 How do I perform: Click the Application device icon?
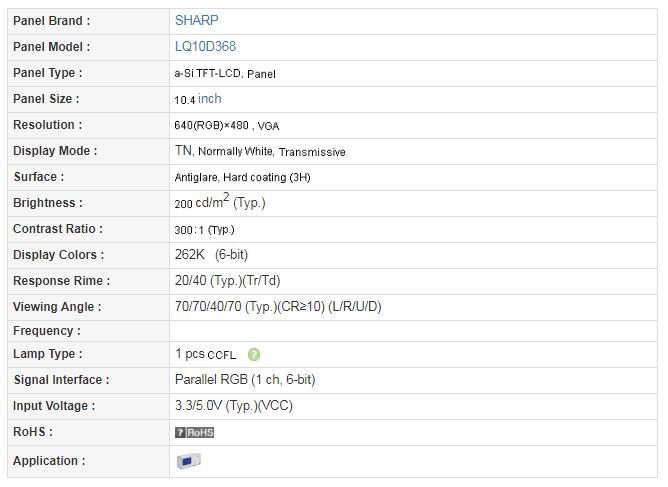click(x=188, y=461)
